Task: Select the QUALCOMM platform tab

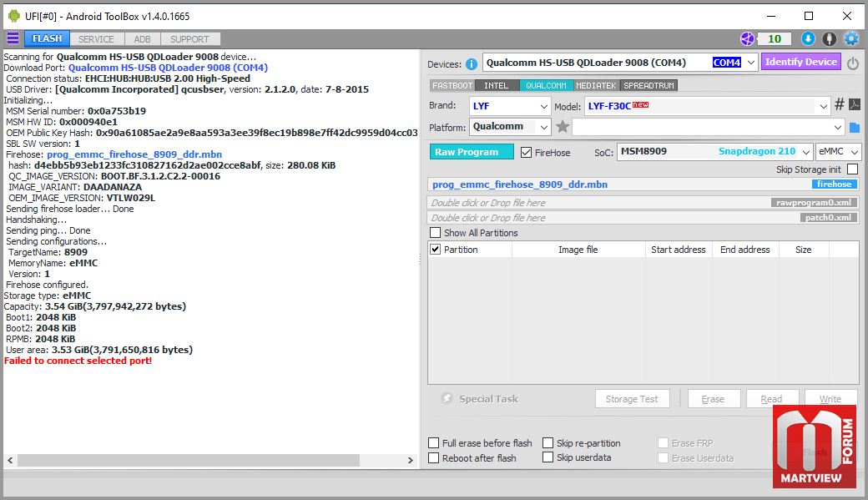Action: [546, 86]
